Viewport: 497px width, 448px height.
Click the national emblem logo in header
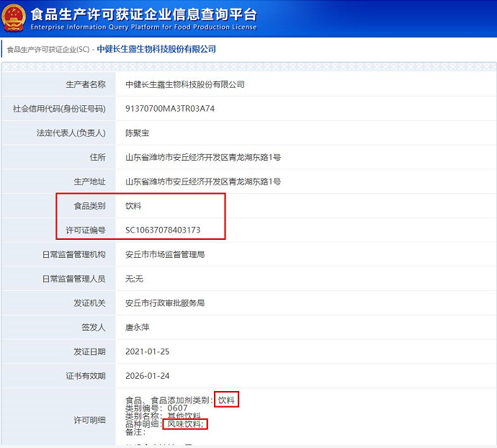point(13,18)
